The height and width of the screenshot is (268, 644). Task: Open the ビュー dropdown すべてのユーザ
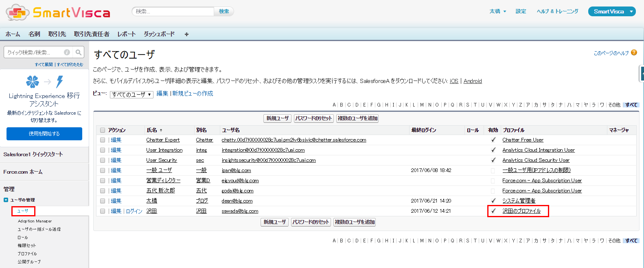(x=131, y=94)
